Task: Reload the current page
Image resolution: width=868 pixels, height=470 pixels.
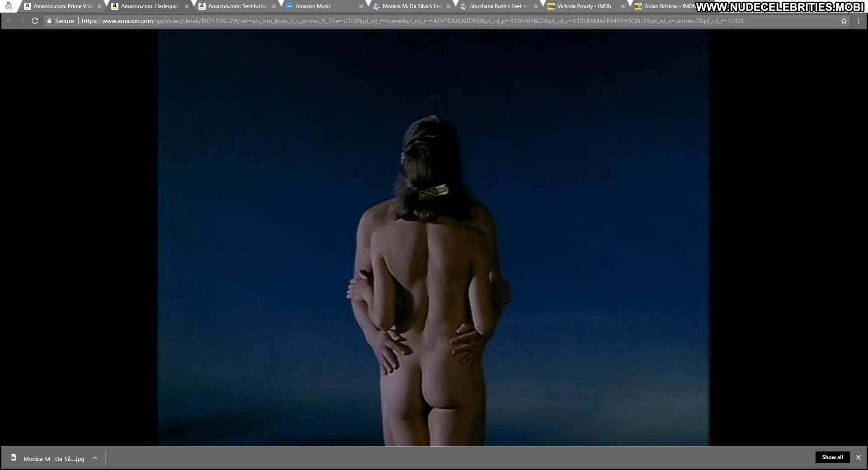Action: pos(35,21)
